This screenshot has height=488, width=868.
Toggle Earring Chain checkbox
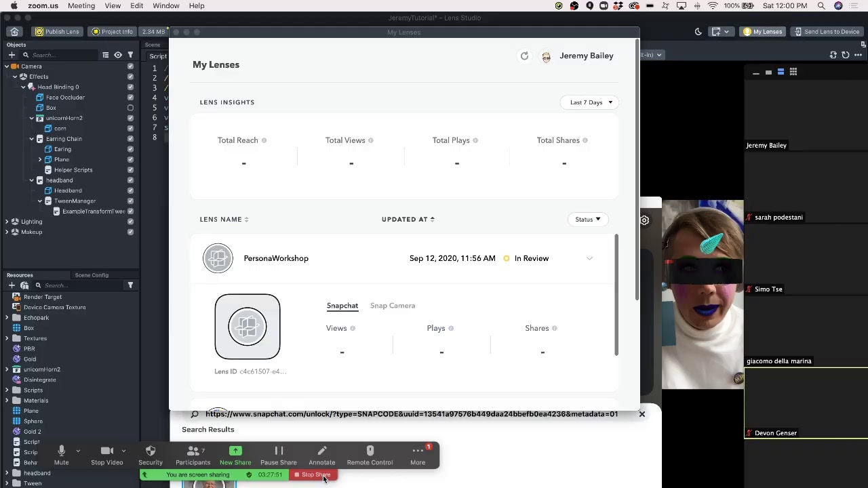pos(130,139)
